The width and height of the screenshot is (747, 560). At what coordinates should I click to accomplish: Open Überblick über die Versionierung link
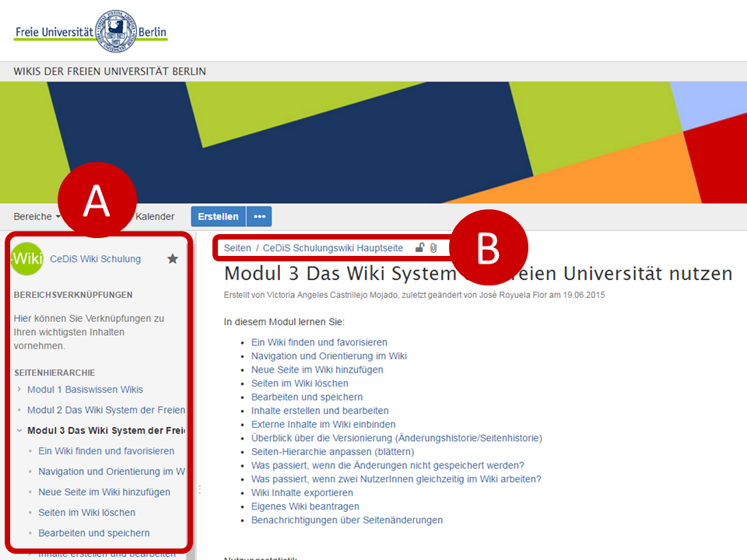tap(397, 438)
